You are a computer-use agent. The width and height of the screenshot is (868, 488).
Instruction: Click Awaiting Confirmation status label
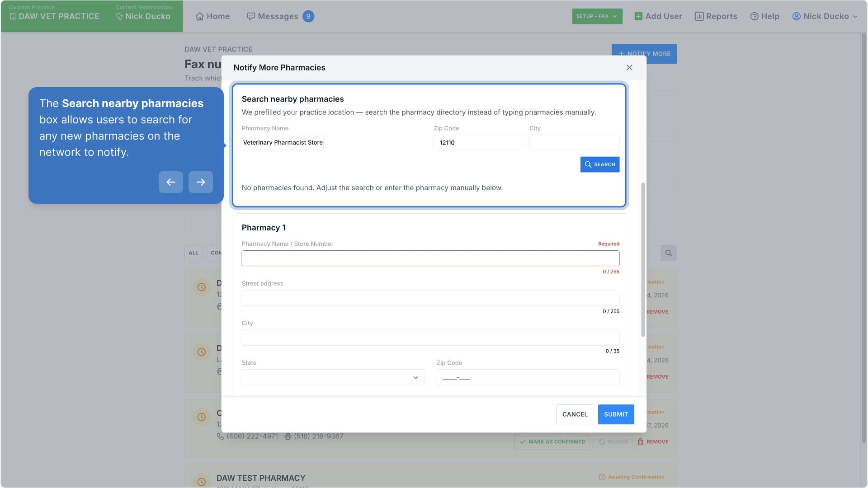pos(636,477)
